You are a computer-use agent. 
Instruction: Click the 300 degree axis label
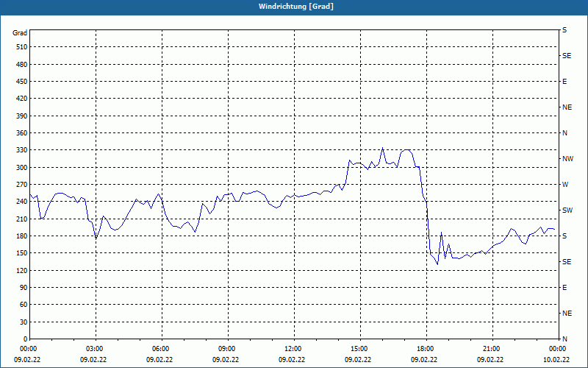[x=22, y=168]
